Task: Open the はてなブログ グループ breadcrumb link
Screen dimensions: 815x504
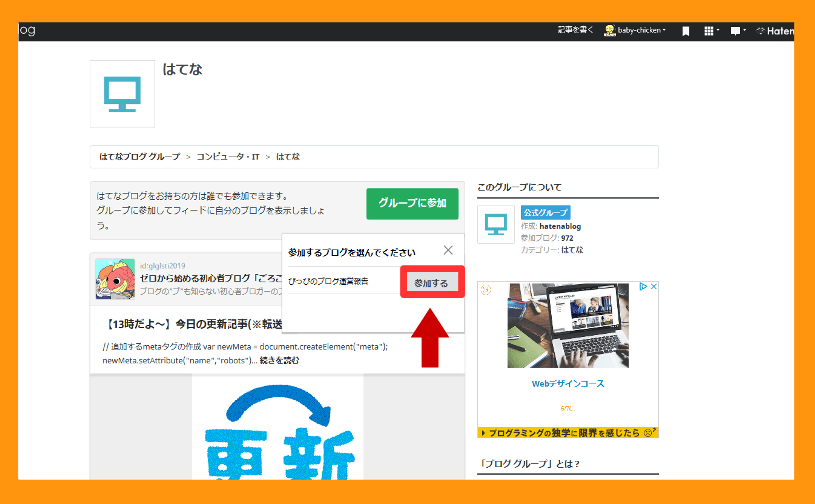Action: tap(139, 156)
